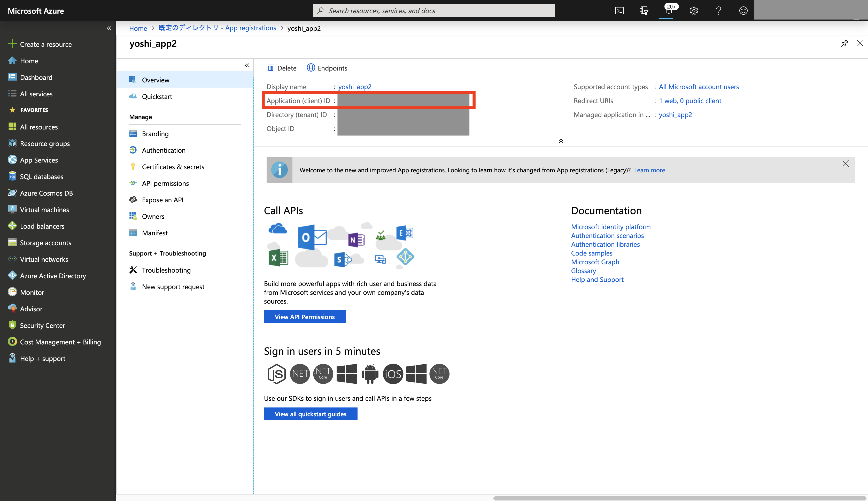Open Storage accounts in sidebar

click(x=40, y=243)
